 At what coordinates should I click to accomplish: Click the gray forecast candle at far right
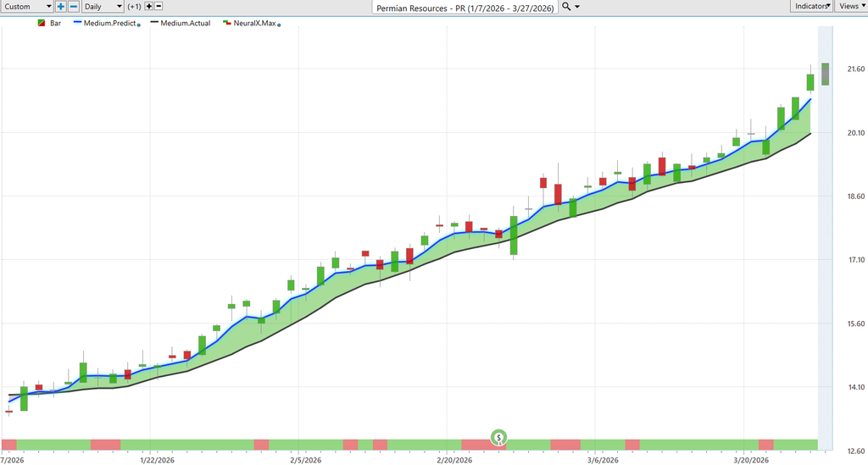pyautogui.click(x=825, y=74)
